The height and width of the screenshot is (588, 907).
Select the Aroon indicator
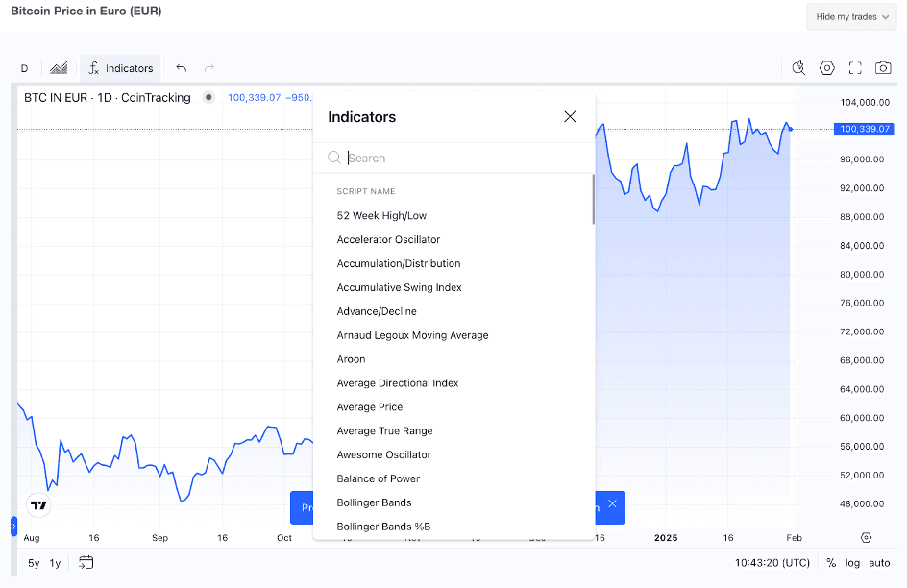[x=351, y=358]
